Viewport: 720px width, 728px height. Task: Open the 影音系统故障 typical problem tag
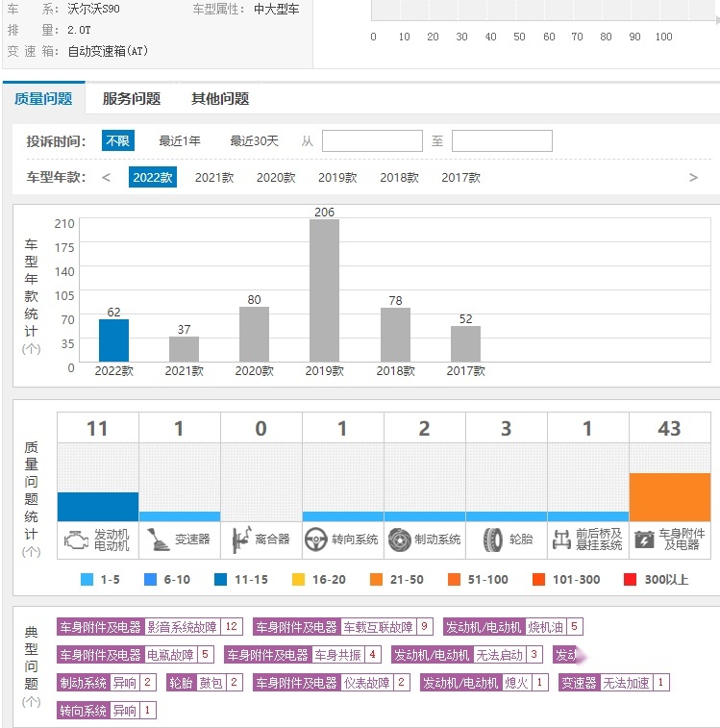click(x=150, y=627)
